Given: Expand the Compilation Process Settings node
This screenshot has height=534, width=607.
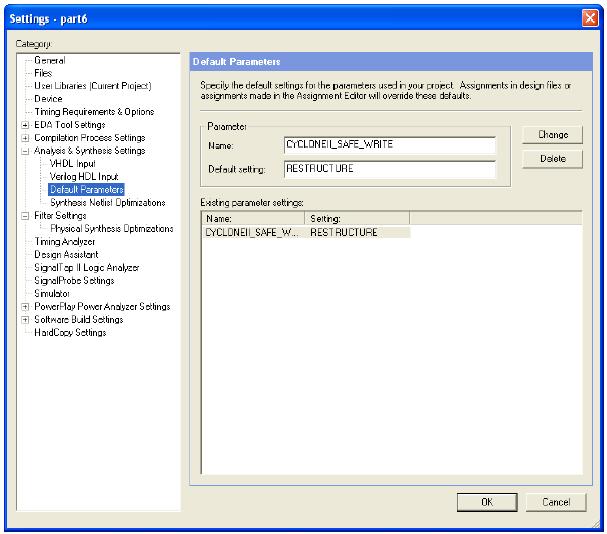Looking at the screenshot, I should pyautogui.click(x=25, y=138).
